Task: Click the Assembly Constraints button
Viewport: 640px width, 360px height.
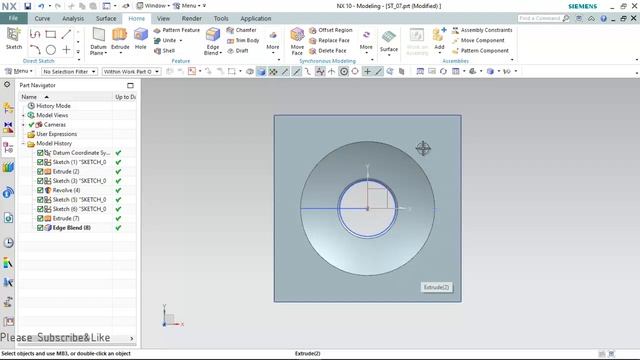Action: click(x=482, y=30)
